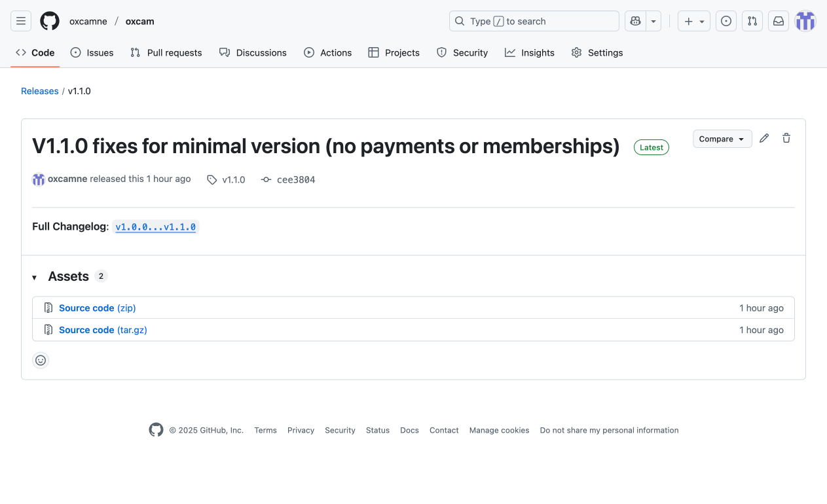Open the footer Security link
The width and height of the screenshot is (827, 504).
click(340, 430)
